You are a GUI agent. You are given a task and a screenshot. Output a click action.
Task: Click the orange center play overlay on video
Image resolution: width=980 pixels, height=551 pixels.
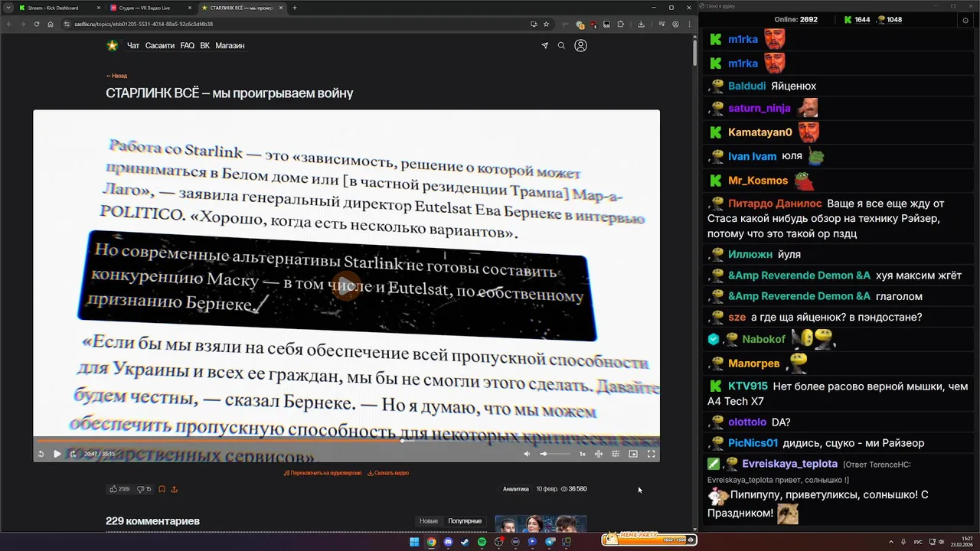[346, 285]
